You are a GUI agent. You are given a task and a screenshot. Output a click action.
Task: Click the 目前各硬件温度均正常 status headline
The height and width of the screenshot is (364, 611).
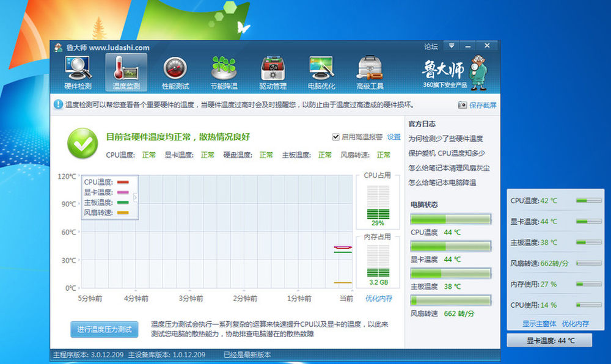click(x=178, y=137)
